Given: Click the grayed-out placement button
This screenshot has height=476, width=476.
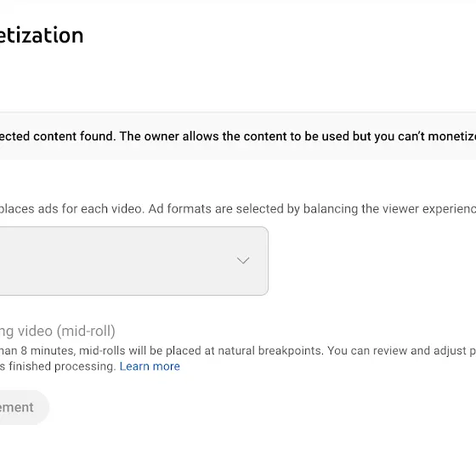Looking at the screenshot, I should [x=25, y=407].
